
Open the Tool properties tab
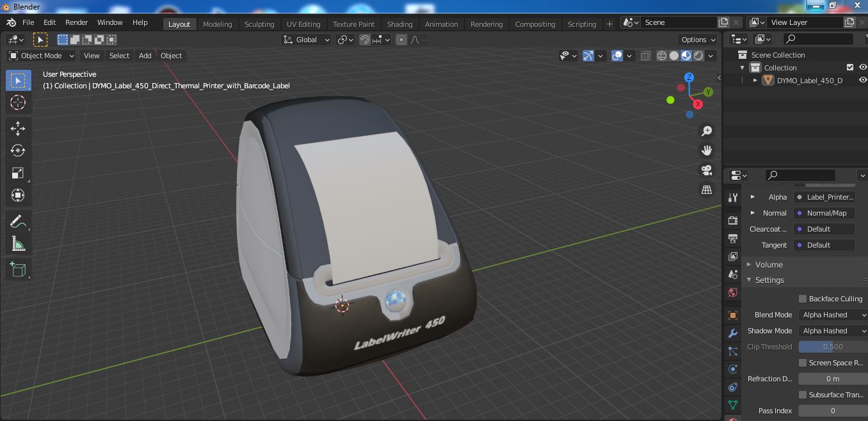coord(733,198)
